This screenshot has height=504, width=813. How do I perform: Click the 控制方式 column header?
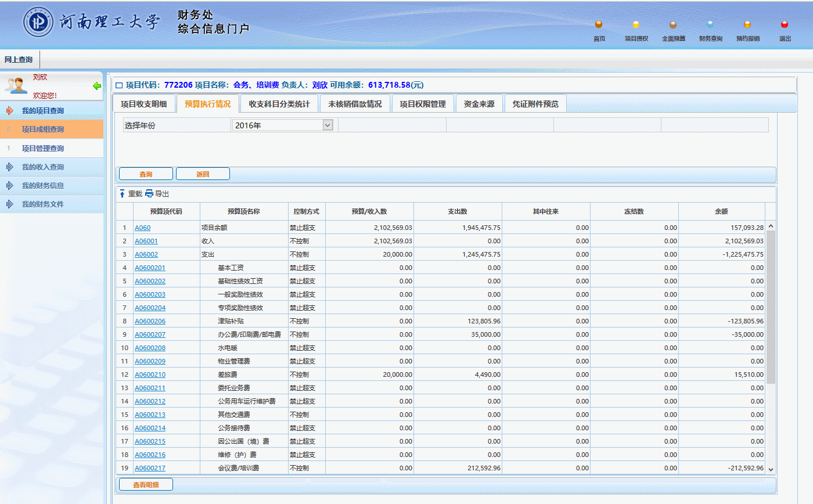tap(306, 211)
